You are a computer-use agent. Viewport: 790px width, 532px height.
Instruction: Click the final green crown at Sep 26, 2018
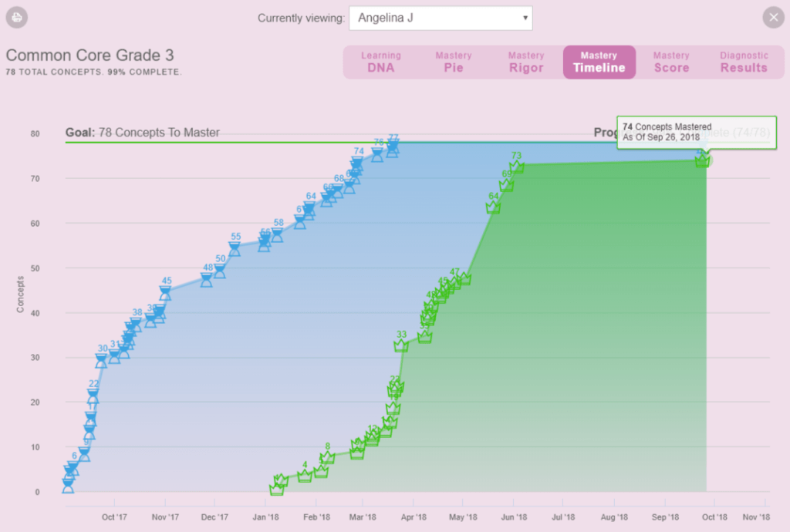[703, 160]
